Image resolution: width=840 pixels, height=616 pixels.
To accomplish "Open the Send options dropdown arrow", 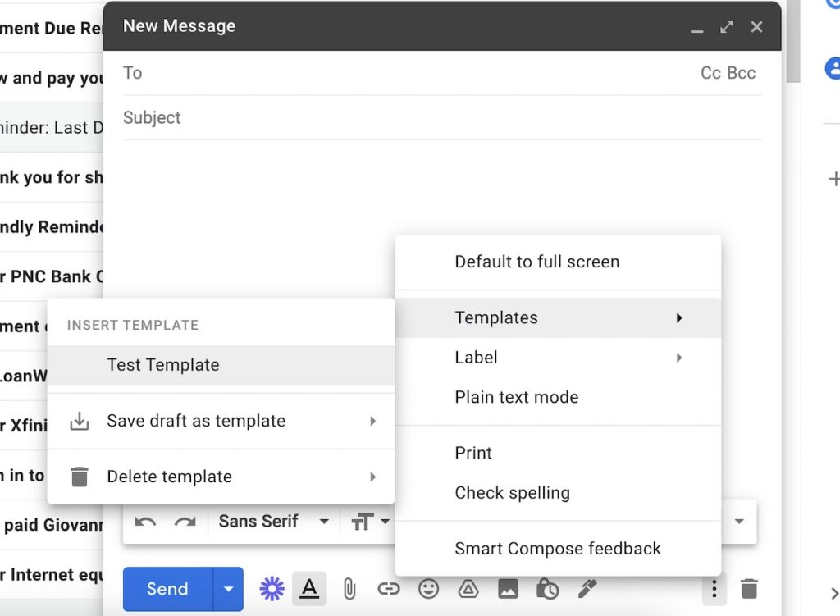I will coord(229,589).
